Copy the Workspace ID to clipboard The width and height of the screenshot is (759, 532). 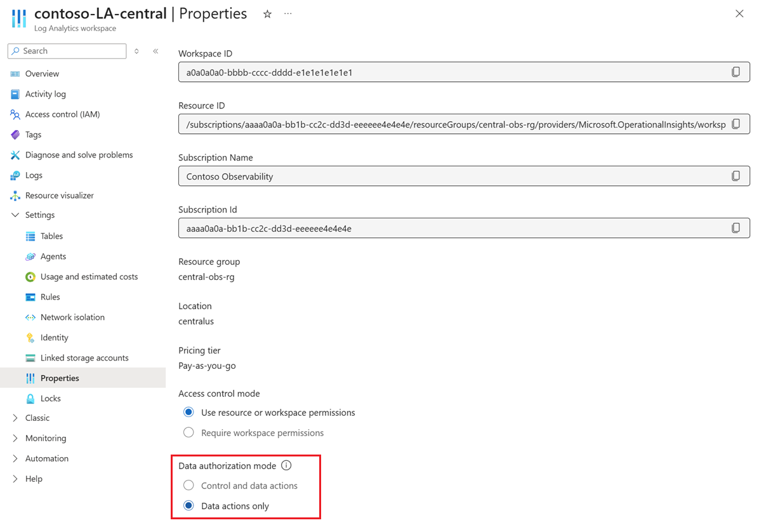tap(736, 72)
